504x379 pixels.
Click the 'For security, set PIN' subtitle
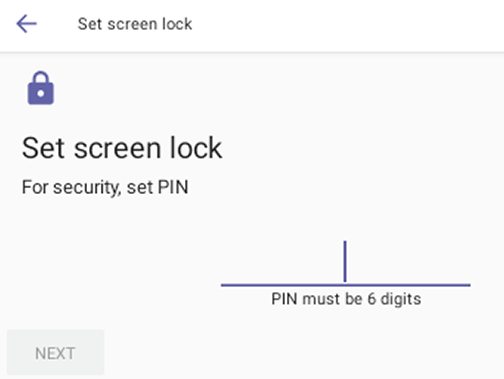[105, 187]
